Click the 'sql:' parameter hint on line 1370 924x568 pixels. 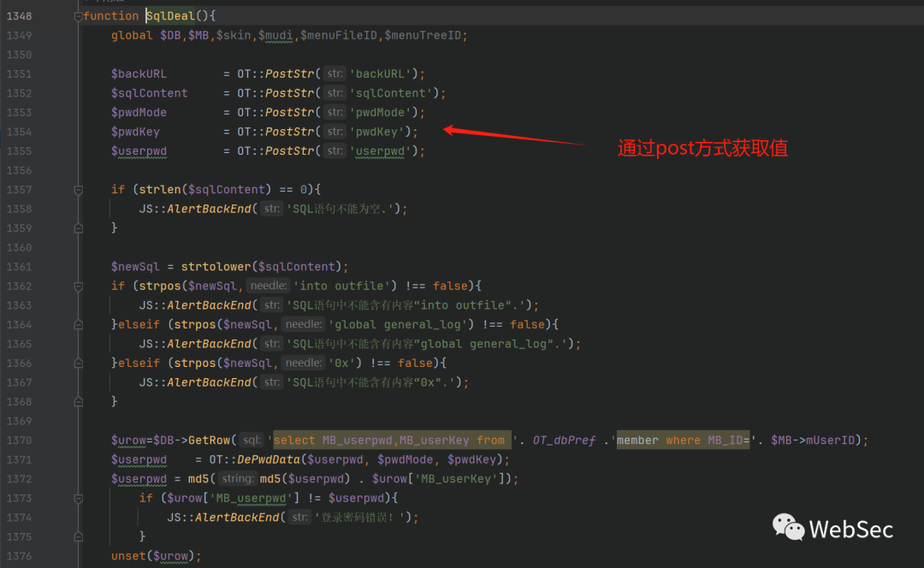tap(252, 441)
